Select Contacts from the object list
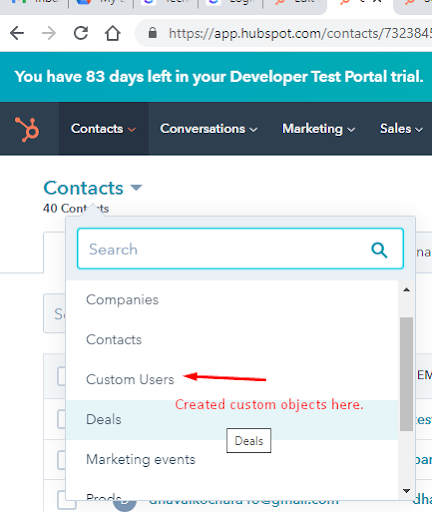The height and width of the screenshot is (512, 432). click(x=232, y=340)
